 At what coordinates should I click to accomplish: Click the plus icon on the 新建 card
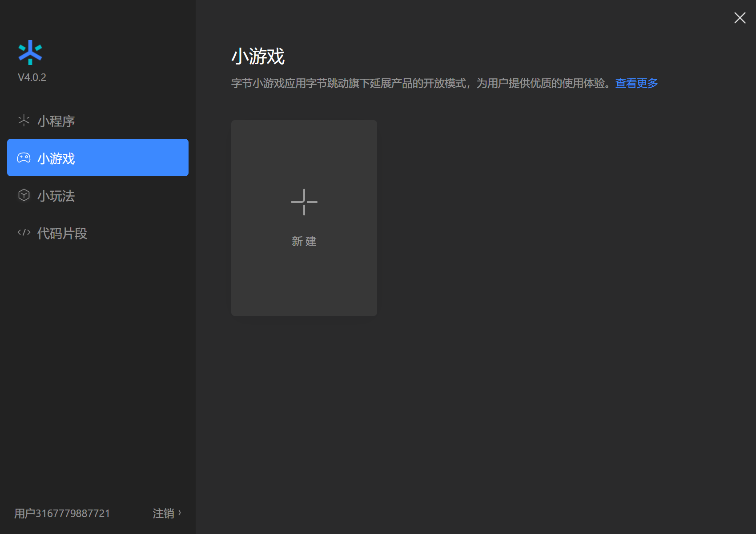click(x=304, y=202)
